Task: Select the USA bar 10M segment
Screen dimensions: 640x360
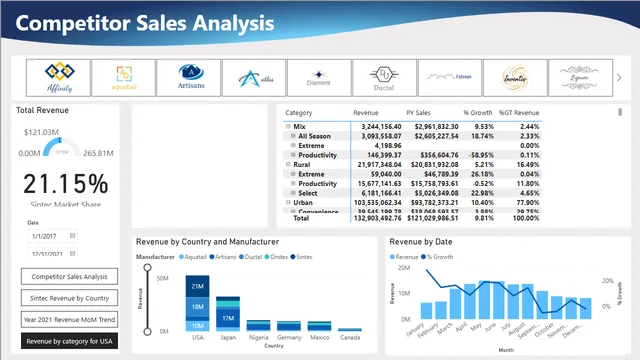Action: (x=198, y=326)
